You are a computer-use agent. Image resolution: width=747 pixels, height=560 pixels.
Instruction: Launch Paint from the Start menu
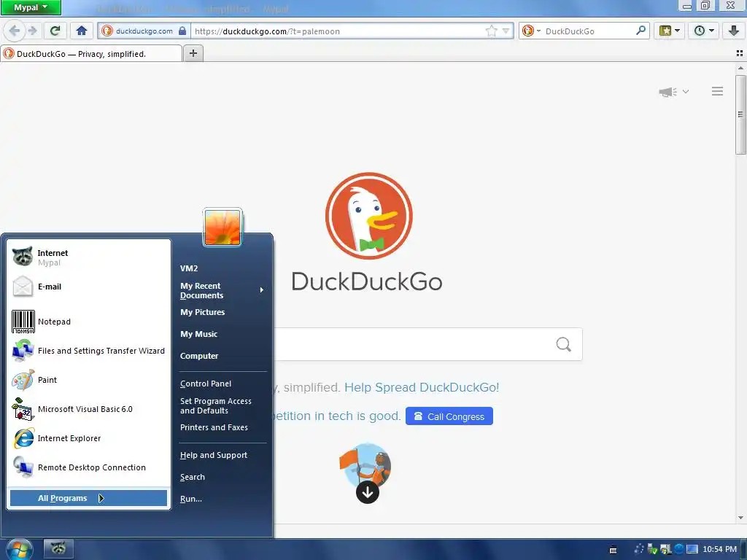[x=89, y=380]
